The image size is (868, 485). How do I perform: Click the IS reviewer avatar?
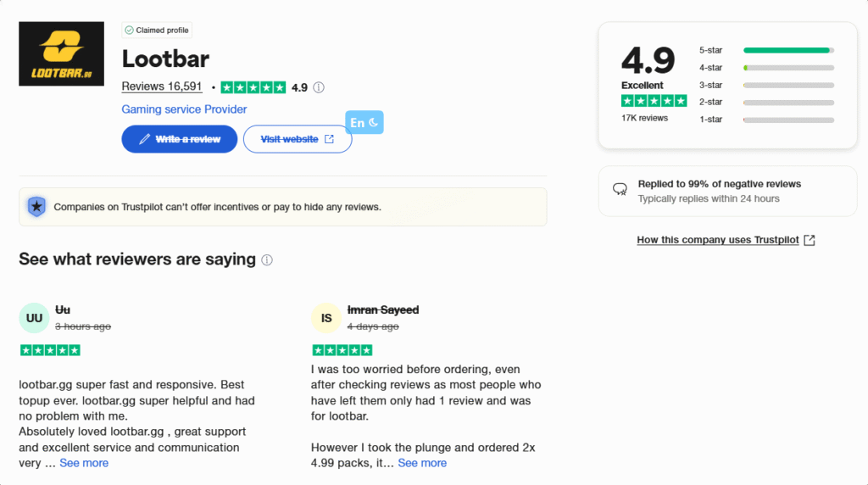tap(326, 318)
